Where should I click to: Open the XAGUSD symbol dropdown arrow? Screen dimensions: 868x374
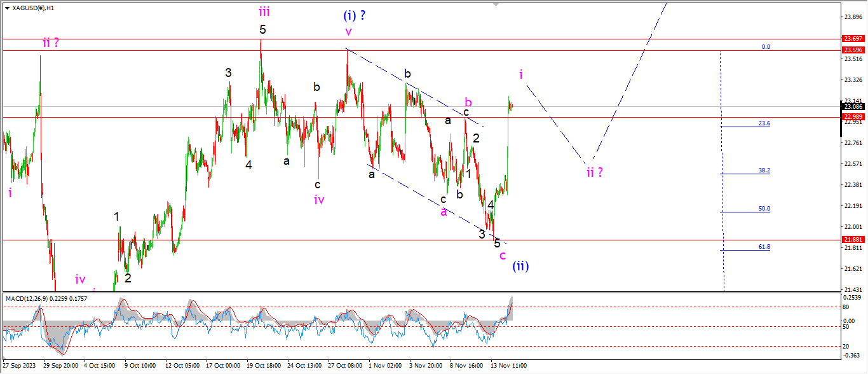click(7, 8)
